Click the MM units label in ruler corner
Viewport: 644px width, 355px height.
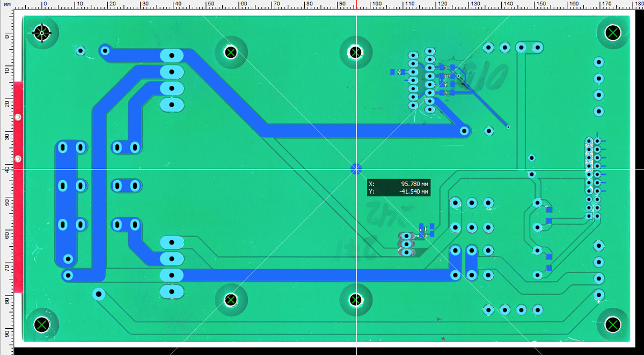point(7,4)
